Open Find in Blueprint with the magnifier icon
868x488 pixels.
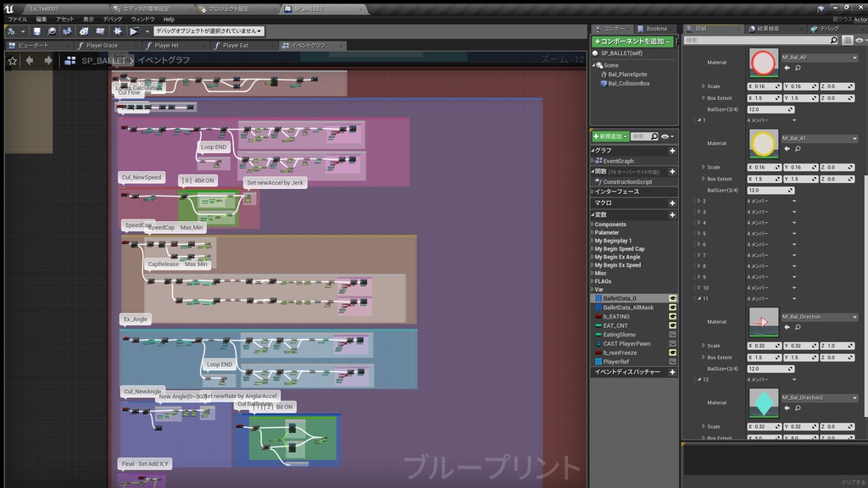[x=50, y=30]
